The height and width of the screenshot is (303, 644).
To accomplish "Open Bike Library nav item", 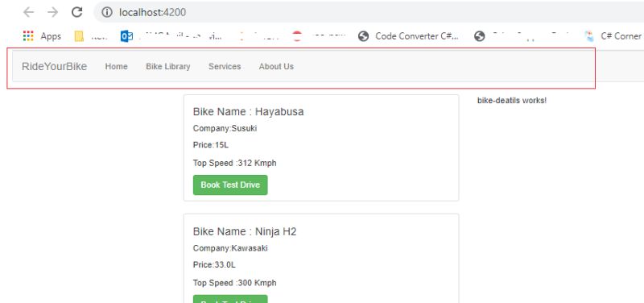I will pos(168,66).
